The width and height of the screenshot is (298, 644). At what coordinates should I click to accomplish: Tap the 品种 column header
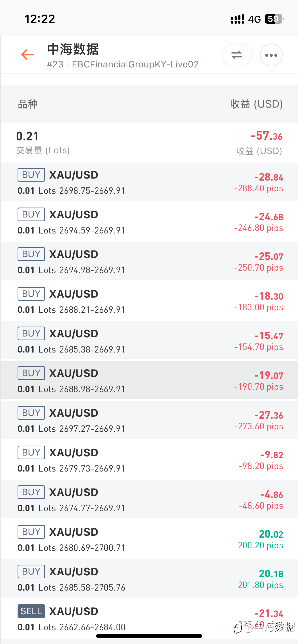[x=28, y=104]
